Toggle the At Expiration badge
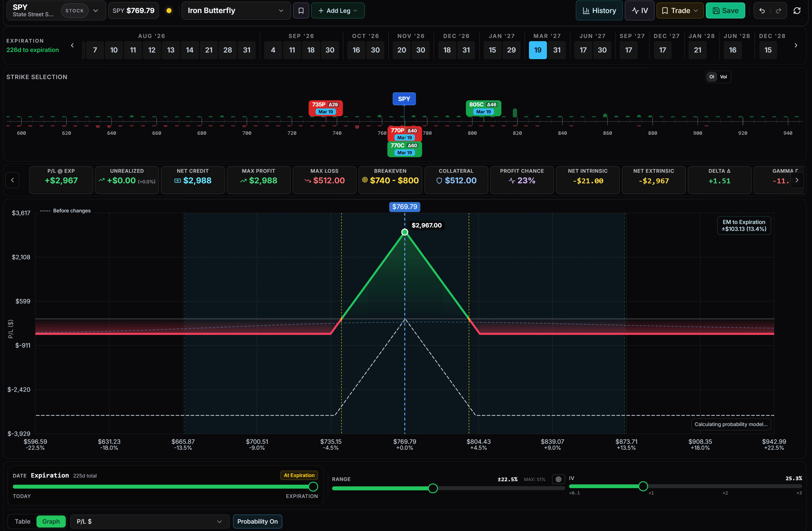812x531 pixels. (299, 475)
